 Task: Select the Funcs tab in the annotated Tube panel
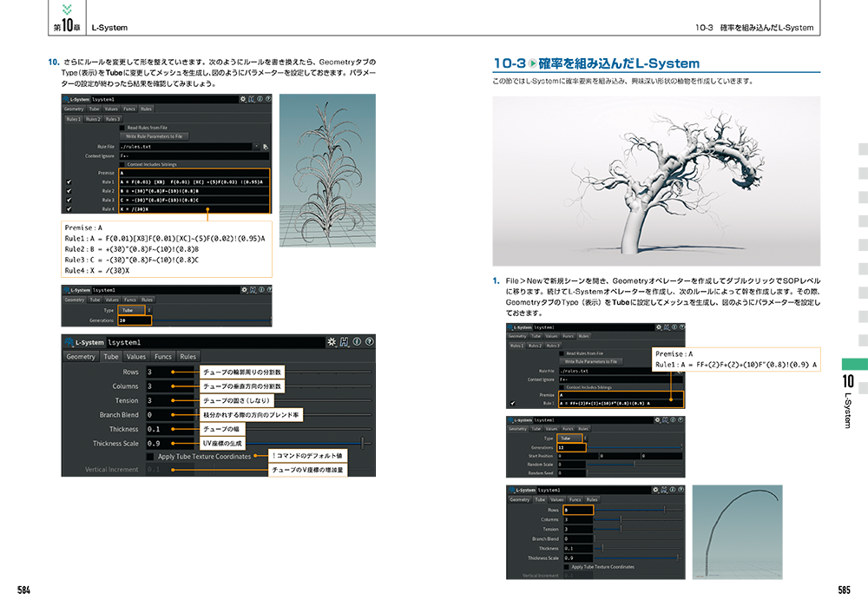tap(163, 357)
